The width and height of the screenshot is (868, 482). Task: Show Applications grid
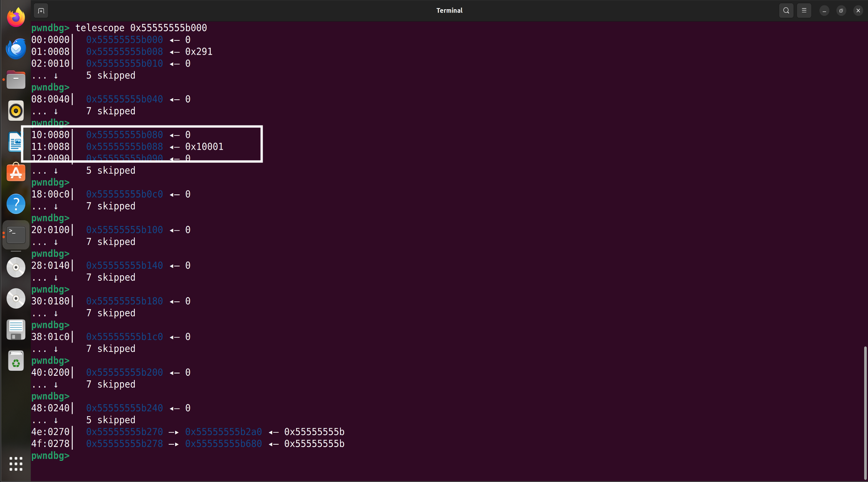click(x=16, y=464)
